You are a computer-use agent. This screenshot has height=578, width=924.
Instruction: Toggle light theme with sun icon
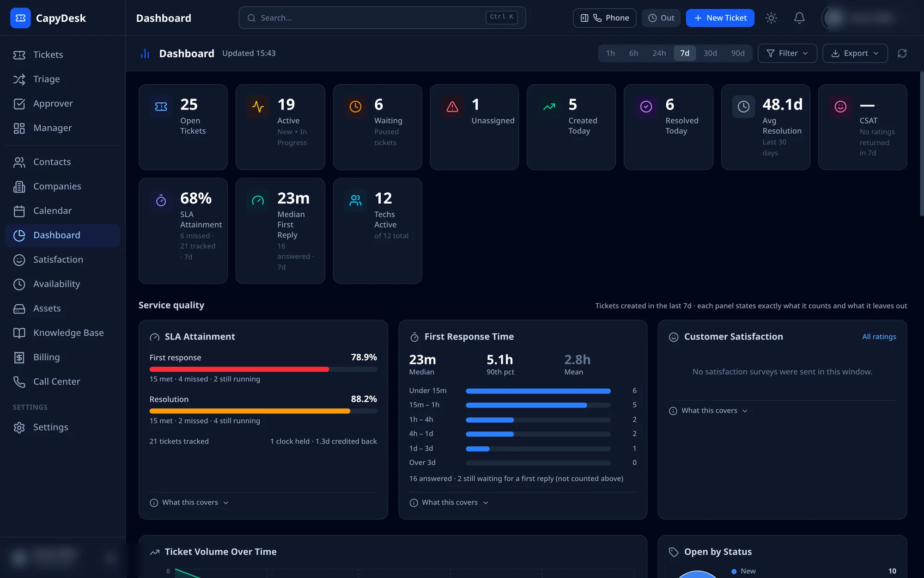771,18
